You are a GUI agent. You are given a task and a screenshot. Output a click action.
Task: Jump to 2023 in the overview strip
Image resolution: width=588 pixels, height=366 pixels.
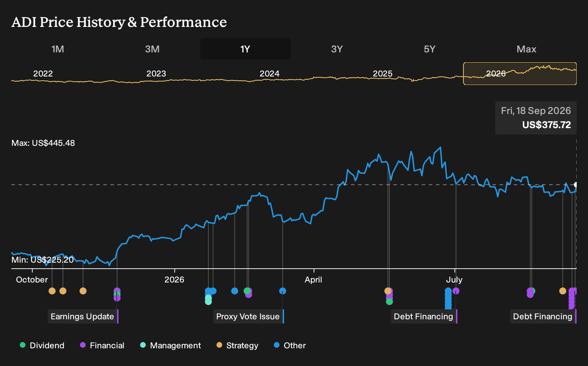point(156,74)
